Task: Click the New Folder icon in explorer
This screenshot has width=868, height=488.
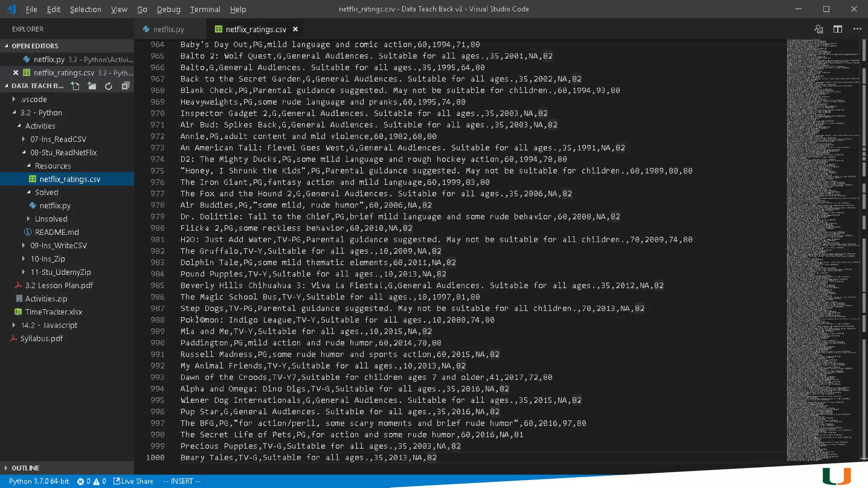Action: [92, 86]
